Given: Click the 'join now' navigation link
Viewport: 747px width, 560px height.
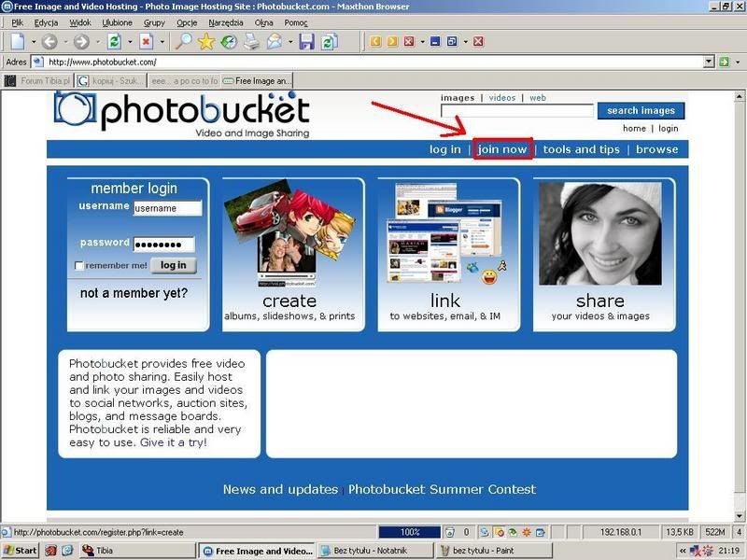Looking at the screenshot, I should tap(502, 149).
